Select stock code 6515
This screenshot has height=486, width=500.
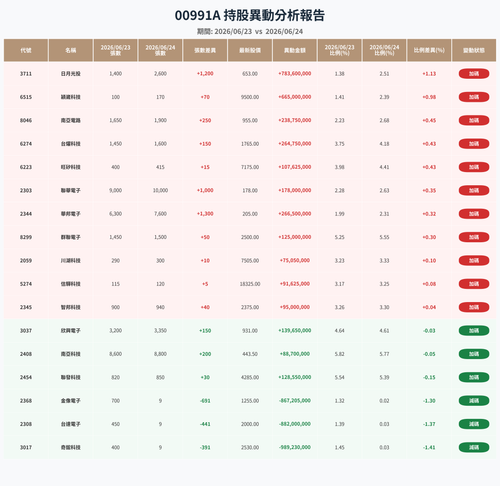[26, 97]
